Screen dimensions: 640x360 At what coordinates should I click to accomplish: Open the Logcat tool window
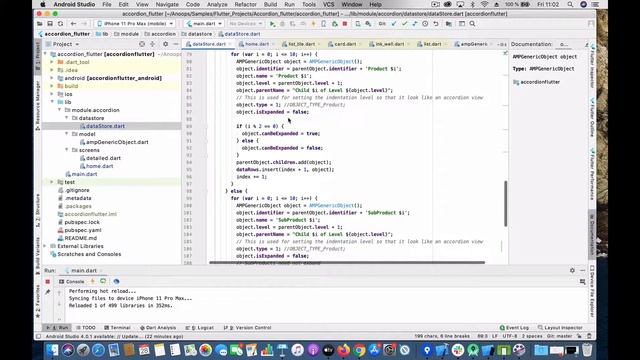[200, 328]
